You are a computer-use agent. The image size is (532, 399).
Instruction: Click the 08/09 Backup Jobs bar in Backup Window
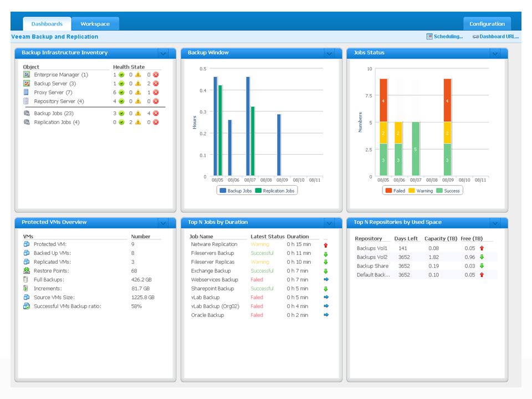(x=279, y=145)
